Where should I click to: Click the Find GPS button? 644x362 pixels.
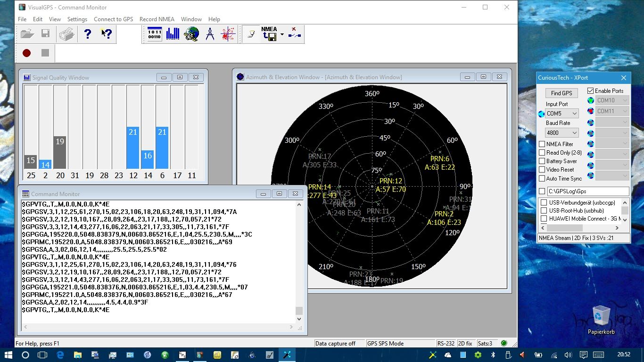[x=561, y=93]
